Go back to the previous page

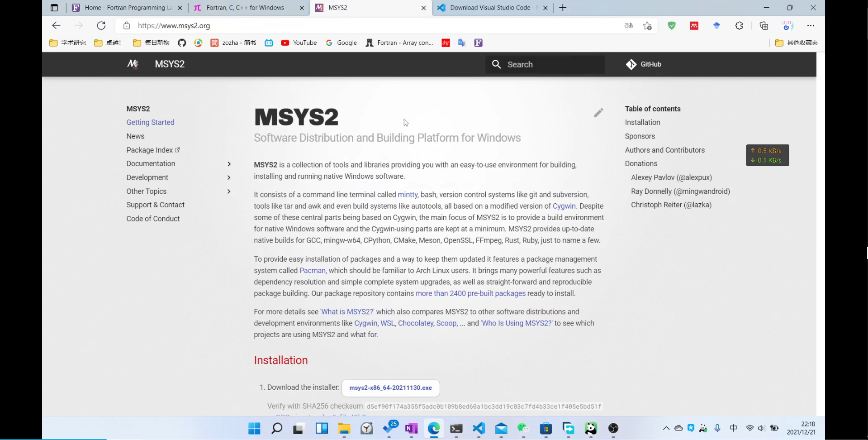[56, 26]
